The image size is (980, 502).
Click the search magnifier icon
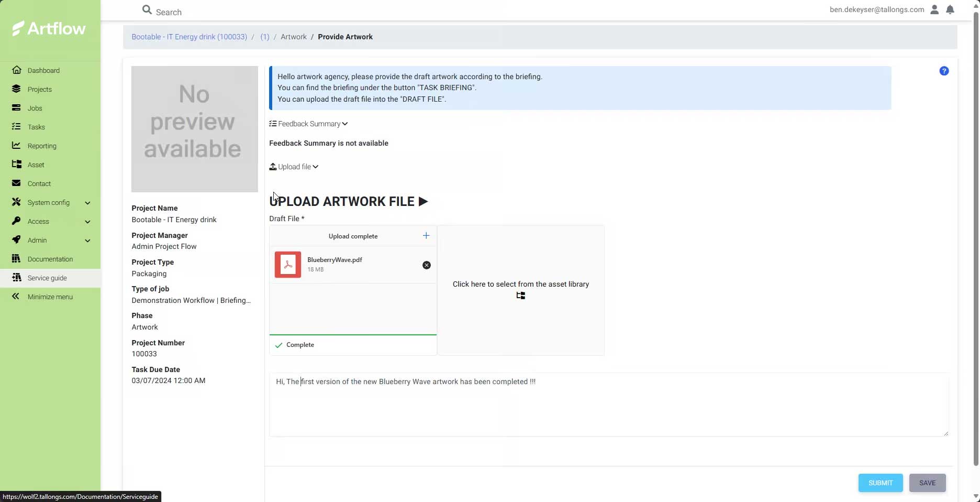(x=147, y=10)
